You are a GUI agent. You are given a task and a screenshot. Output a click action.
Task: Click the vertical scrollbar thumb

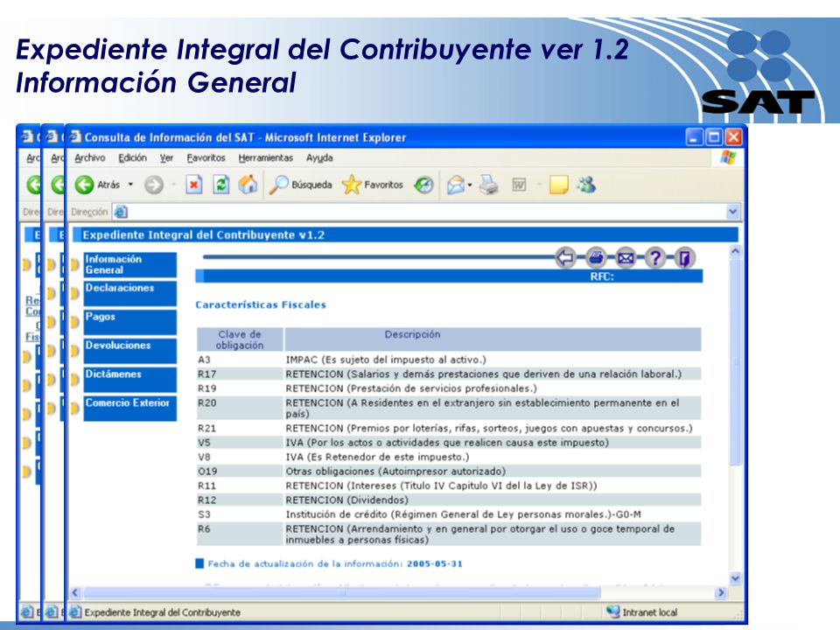coord(735,361)
